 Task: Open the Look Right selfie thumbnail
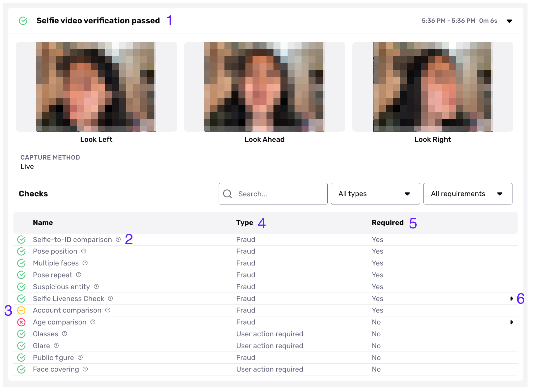[x=432, y=87]
